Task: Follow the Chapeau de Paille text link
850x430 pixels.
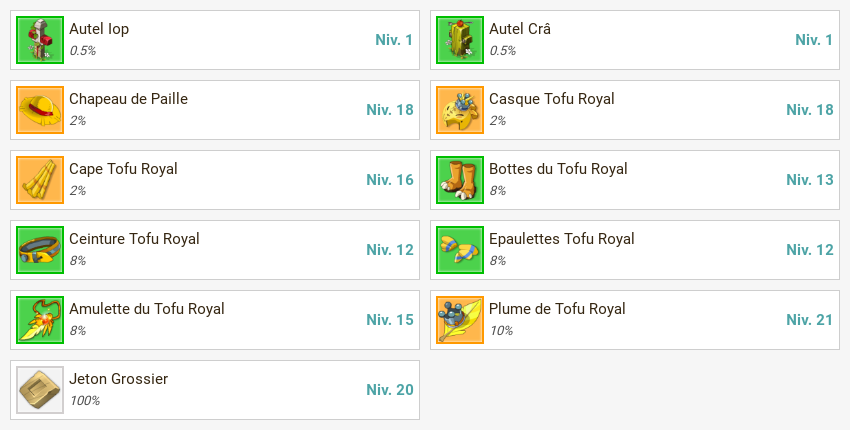Action: 128,99
